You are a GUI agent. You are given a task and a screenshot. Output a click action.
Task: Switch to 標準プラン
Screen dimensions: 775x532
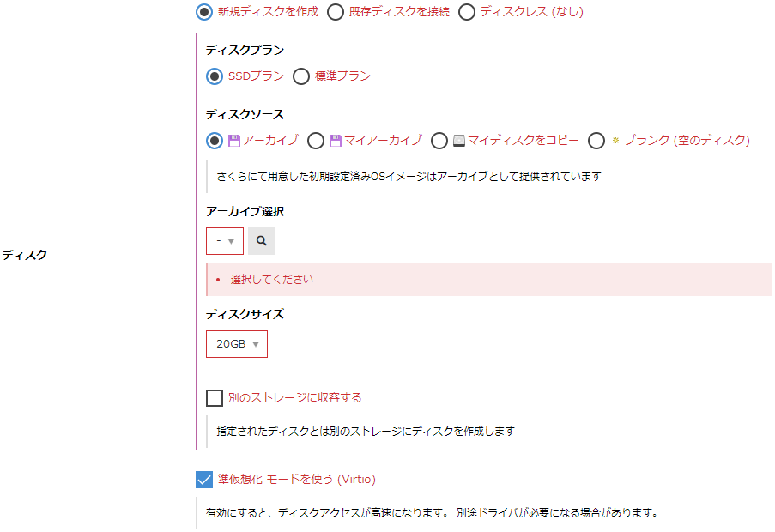coord(301,76)
